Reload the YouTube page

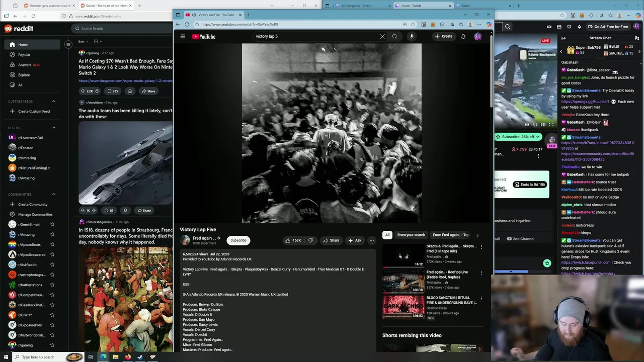click(187, 24)
